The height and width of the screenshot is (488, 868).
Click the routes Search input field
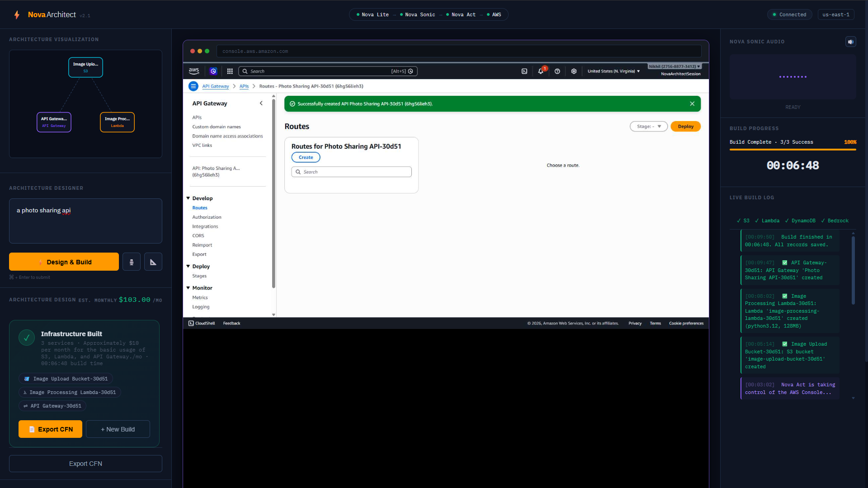[352, 172]
